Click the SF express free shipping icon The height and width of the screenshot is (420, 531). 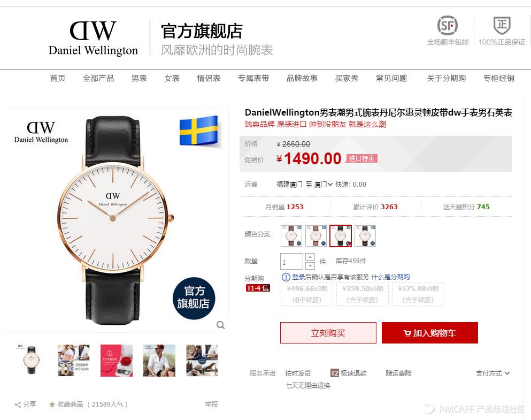pyautogui.click(x=448, y=25)
